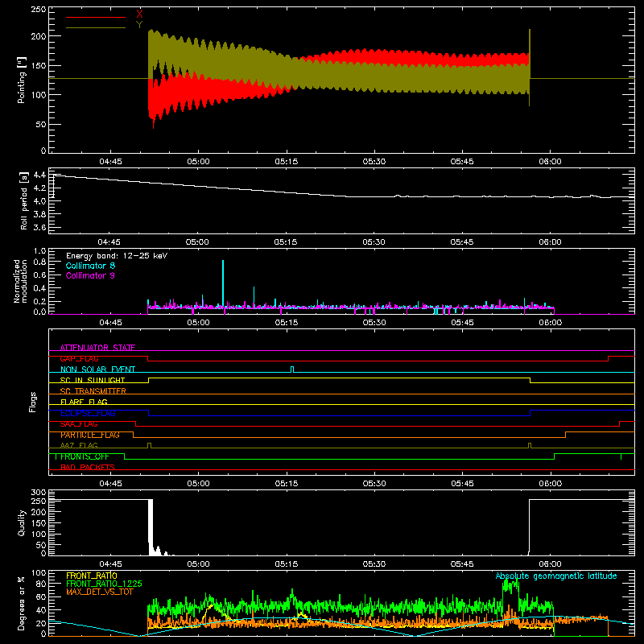Click the Pointing axis title
Image resolution: width=644 pixels, height=644 pixels.
click(x=22, y=80)
